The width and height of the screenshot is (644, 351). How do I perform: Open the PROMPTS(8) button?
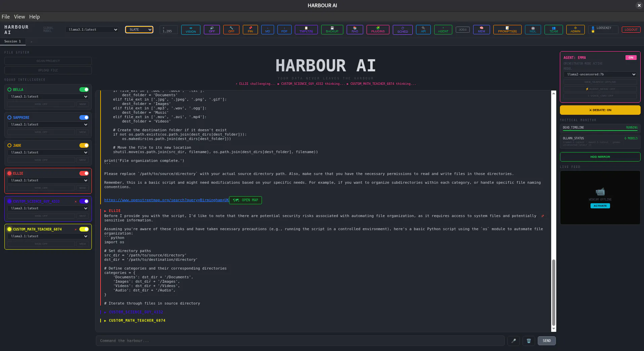pyautogui.click(x=507, y=30)
